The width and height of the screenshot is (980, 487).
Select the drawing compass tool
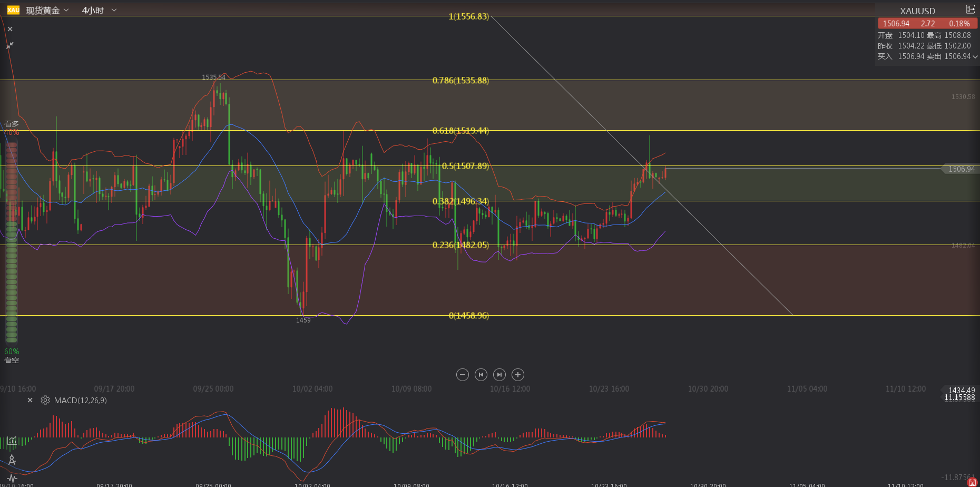point(12,460)
